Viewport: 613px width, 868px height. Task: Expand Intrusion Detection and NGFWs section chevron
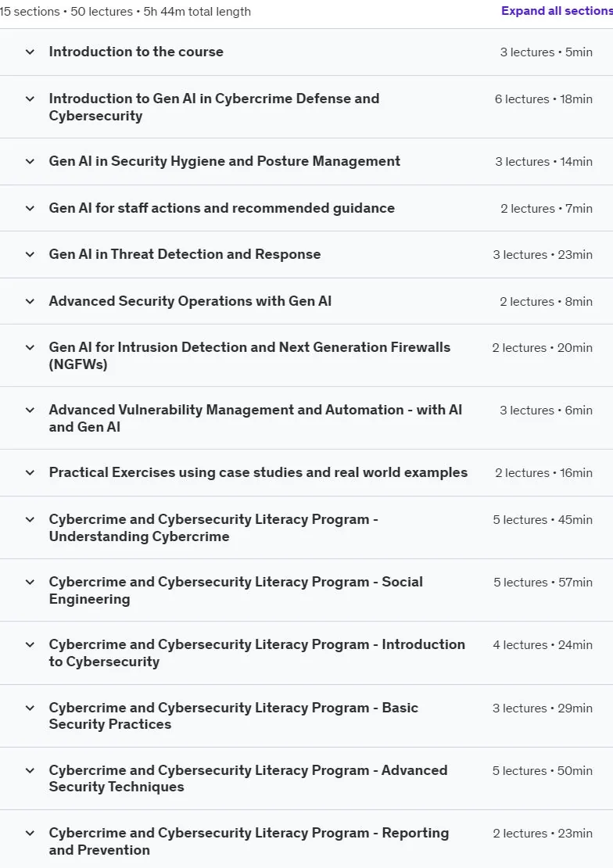(30, 348)
